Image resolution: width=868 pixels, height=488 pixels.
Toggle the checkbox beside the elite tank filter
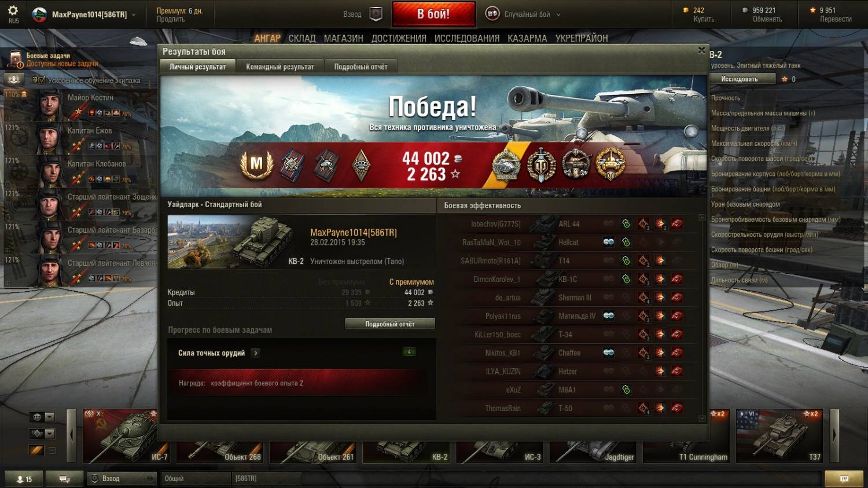52,450
